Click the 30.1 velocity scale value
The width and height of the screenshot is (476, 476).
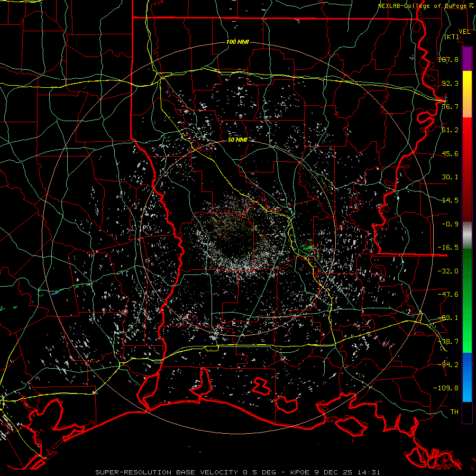click(450, 177)
